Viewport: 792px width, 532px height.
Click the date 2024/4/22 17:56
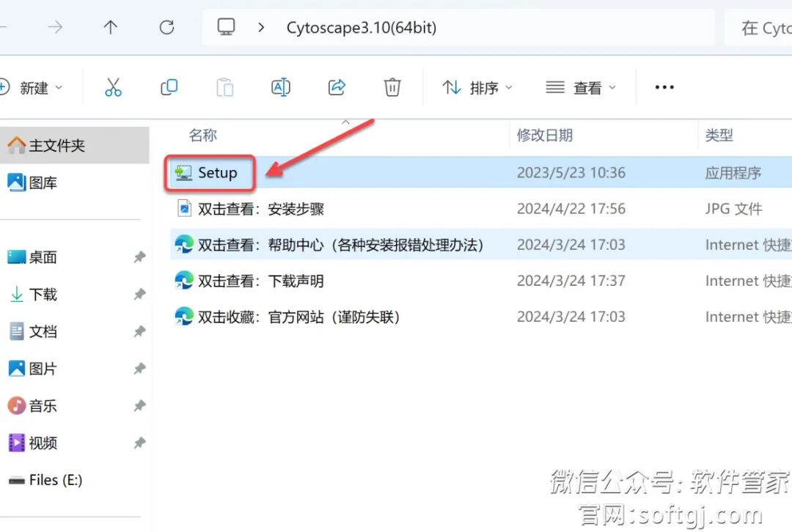click(x=571, y=209)
